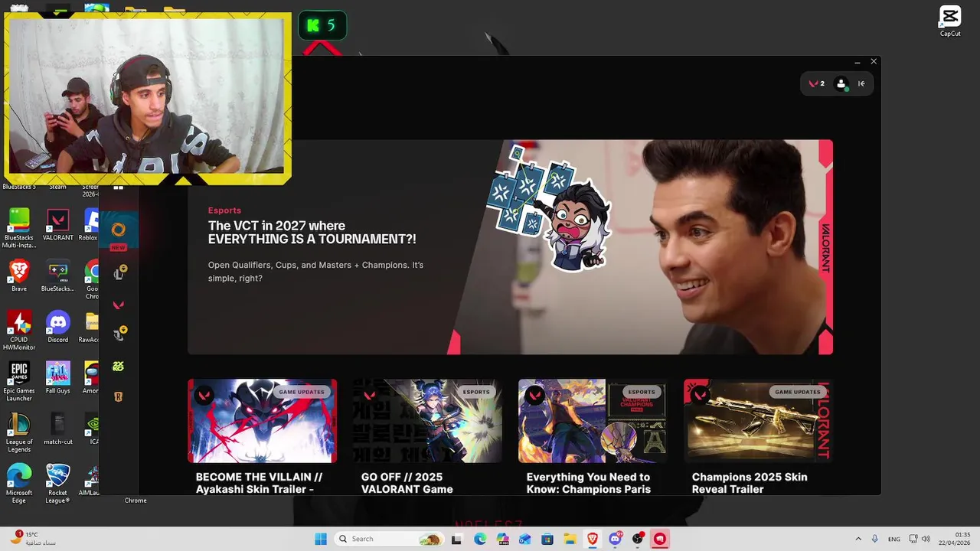This screenshot has height=551, width=980.
Task: Open the CPUID HWMonitor desktop shortcut
Action: [x=18, y=331]
